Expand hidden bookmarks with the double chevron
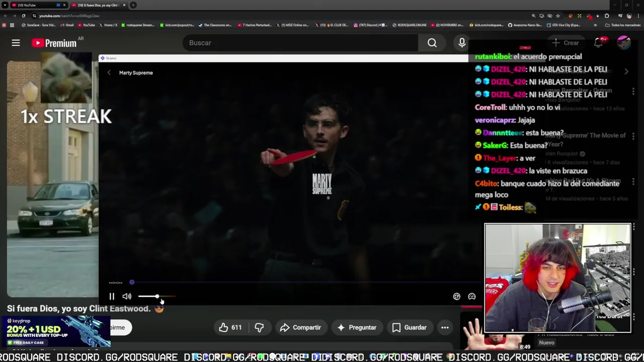 (x=595, y=25)
